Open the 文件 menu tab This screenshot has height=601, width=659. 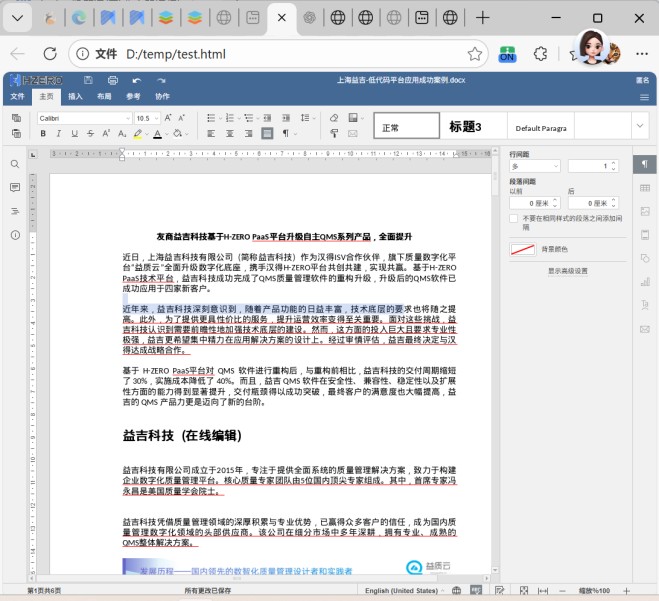(x=17, y=97)
